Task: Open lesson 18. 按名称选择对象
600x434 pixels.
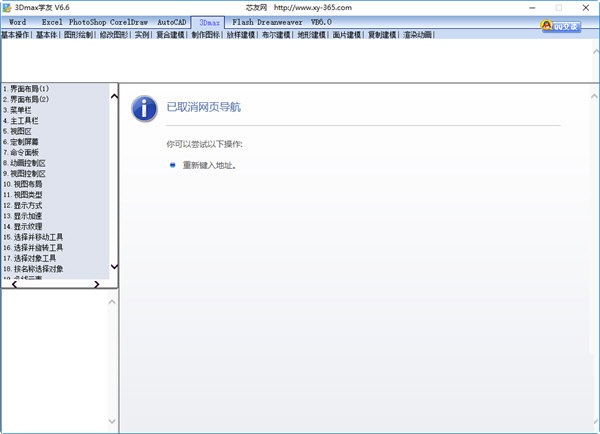Action: point(33,269)
